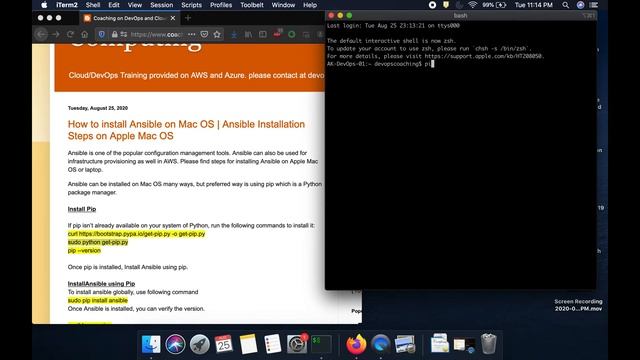Go forward in Firefox
Image resolution: width=640 pixels, height=360 pixels.
56,34
